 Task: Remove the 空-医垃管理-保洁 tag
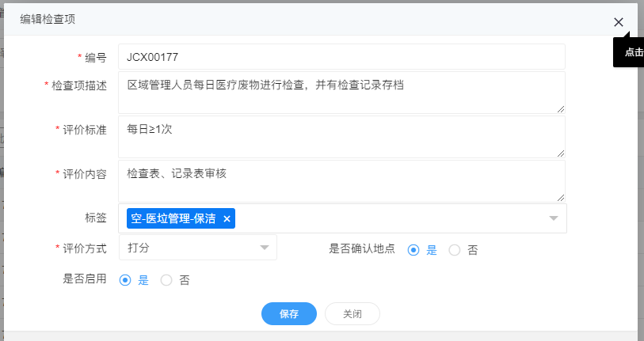tap(227, 219)
